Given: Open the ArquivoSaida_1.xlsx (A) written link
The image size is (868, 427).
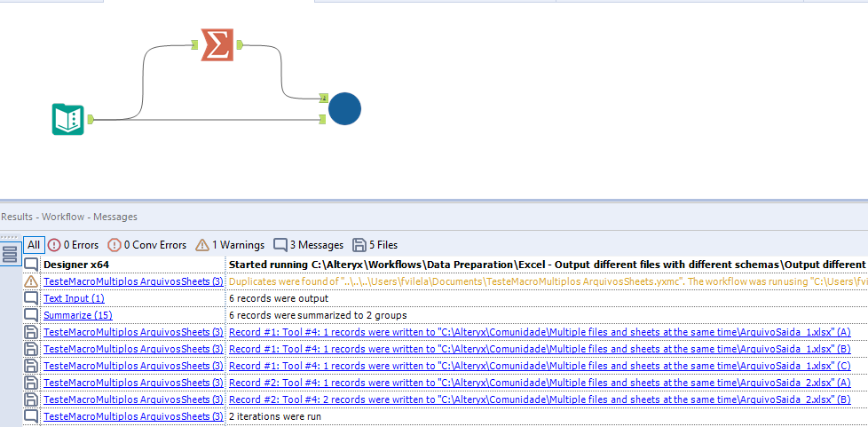Looking at the screenshot, I should pyautogui.click(x=540, y=332).
